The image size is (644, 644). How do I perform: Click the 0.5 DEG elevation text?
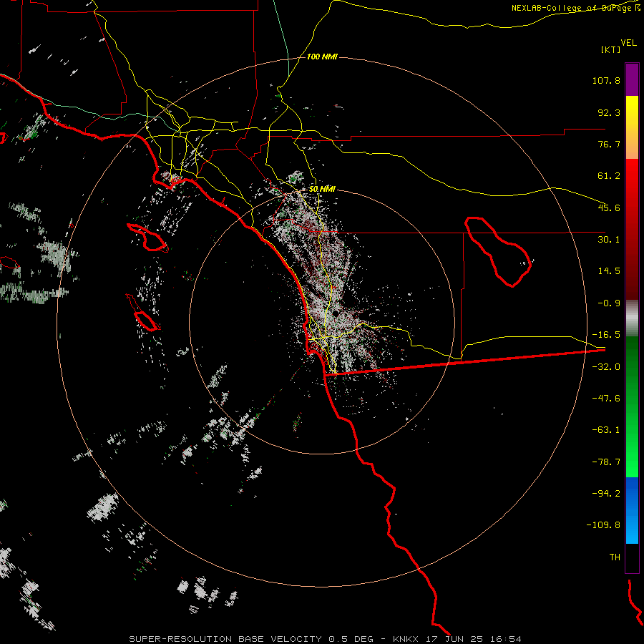(351, 639)
